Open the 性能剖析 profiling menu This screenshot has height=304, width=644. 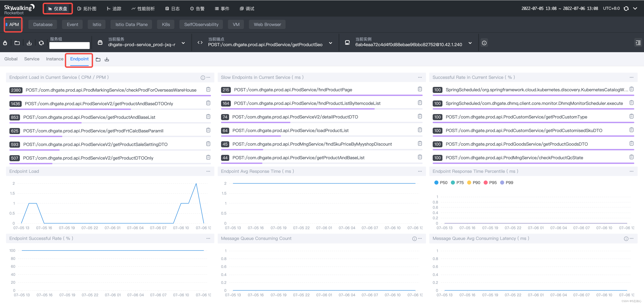[143, 9]
